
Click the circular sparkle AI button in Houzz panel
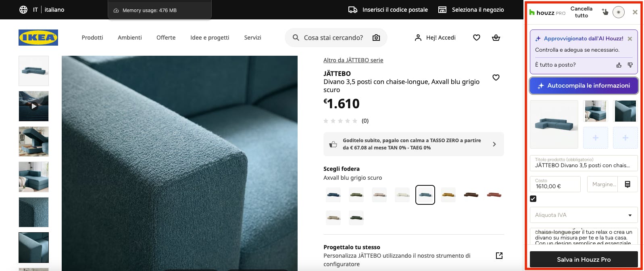pyautogui.click(x=619, y=12)
